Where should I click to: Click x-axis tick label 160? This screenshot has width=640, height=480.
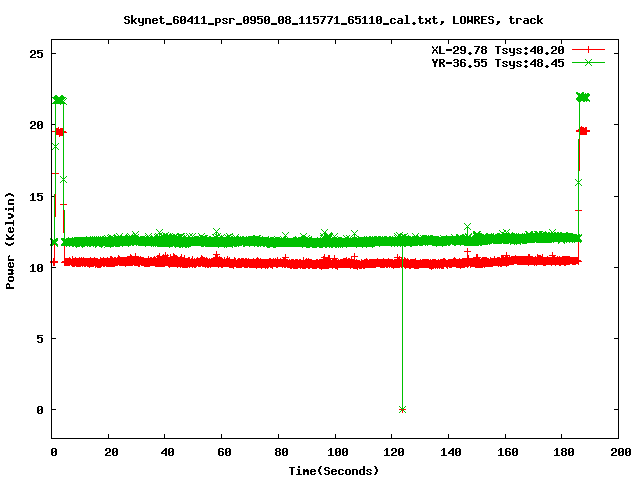click(x=507, y=452)
